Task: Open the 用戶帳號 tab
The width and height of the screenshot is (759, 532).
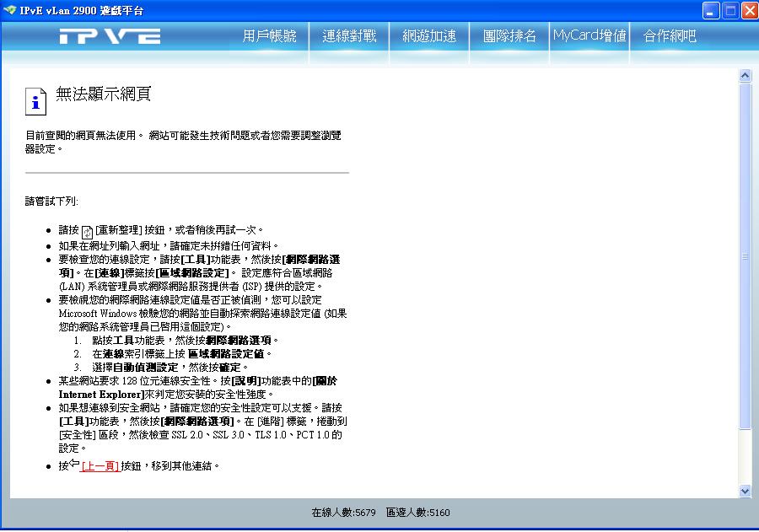Action: click(269, 35)
